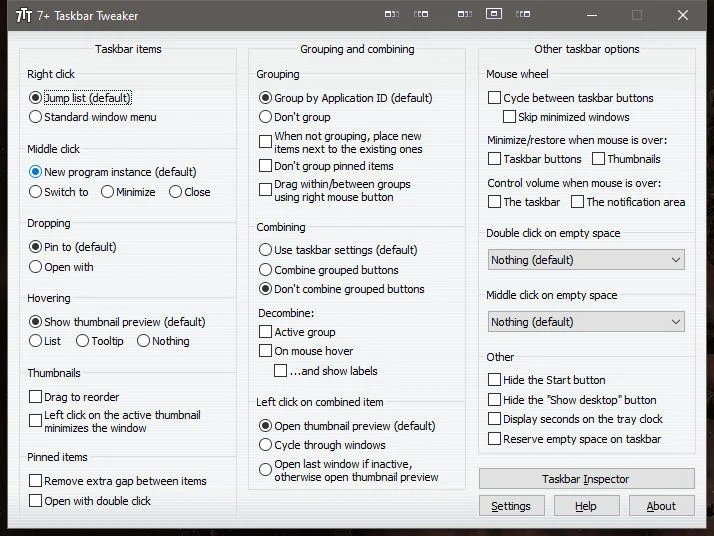Click the leftmost window-move icon in the title bar
The height and width of the screenshot is (536, 714).
[x=392, y=14]
